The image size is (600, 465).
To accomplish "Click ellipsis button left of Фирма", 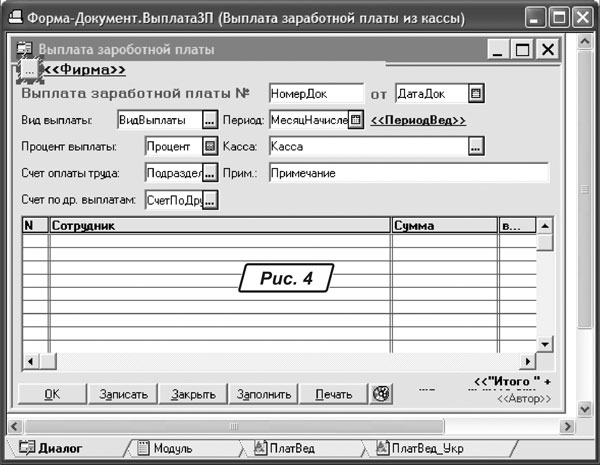I will pyautogui.click(x=30, y=71).
